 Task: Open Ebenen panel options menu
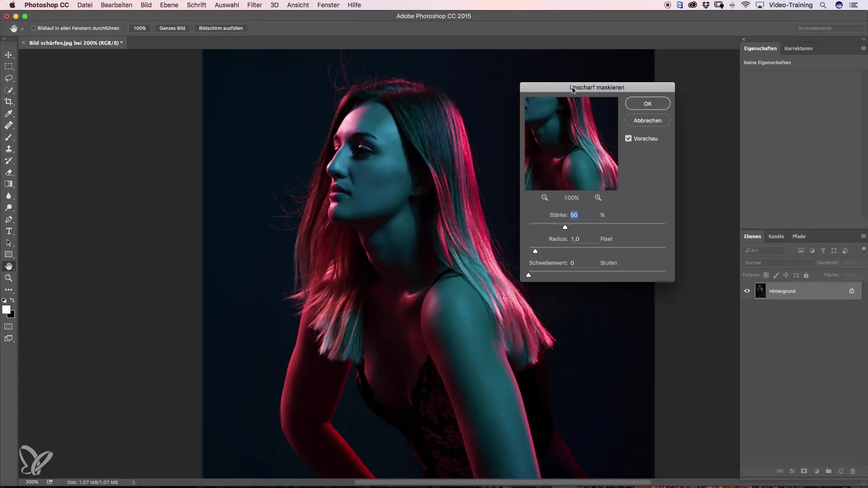coord(863,236)
